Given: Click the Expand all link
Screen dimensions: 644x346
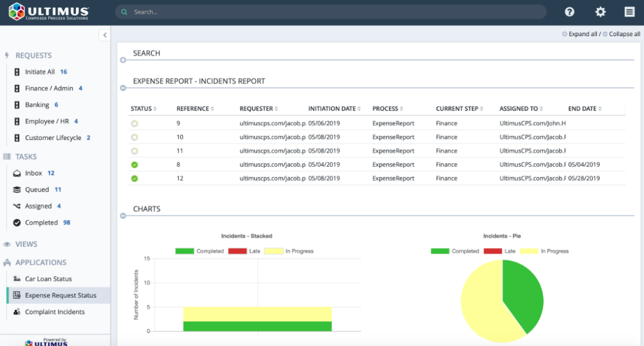Looking at the screenshot, I should coord(582,34).
